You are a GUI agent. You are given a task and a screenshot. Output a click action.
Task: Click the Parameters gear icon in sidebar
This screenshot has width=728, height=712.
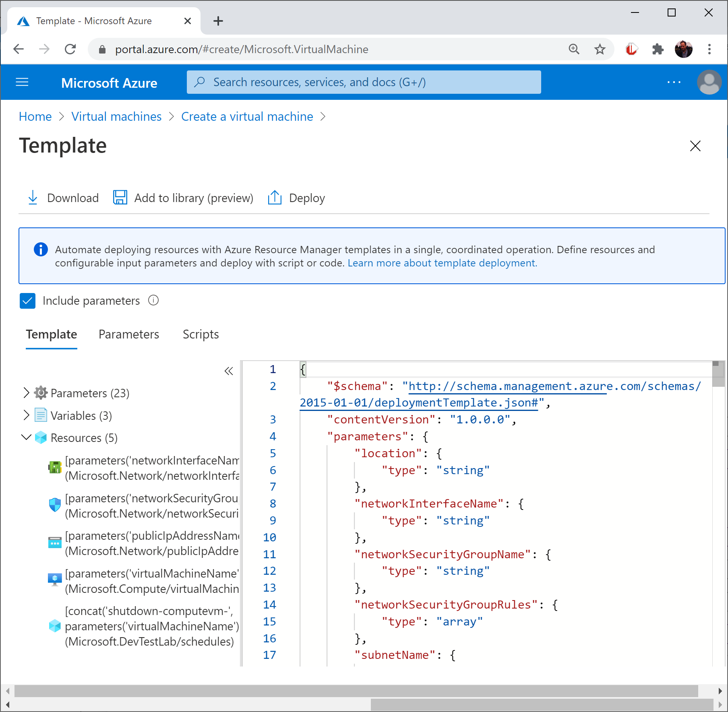click(40, 393)
